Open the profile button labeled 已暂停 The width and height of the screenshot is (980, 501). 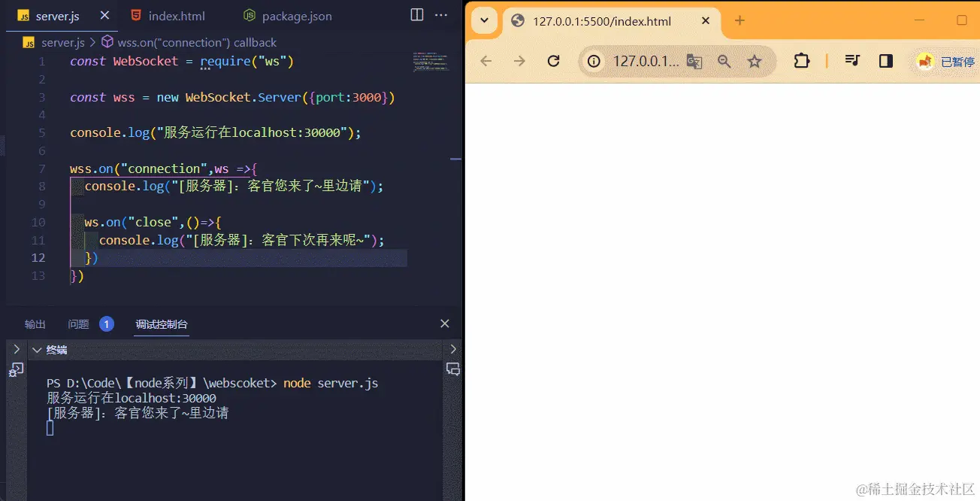click(945, 61)
